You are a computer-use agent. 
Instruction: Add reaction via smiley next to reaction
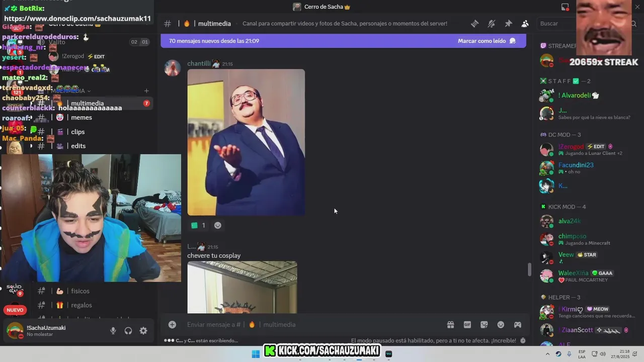click(218, 225)
